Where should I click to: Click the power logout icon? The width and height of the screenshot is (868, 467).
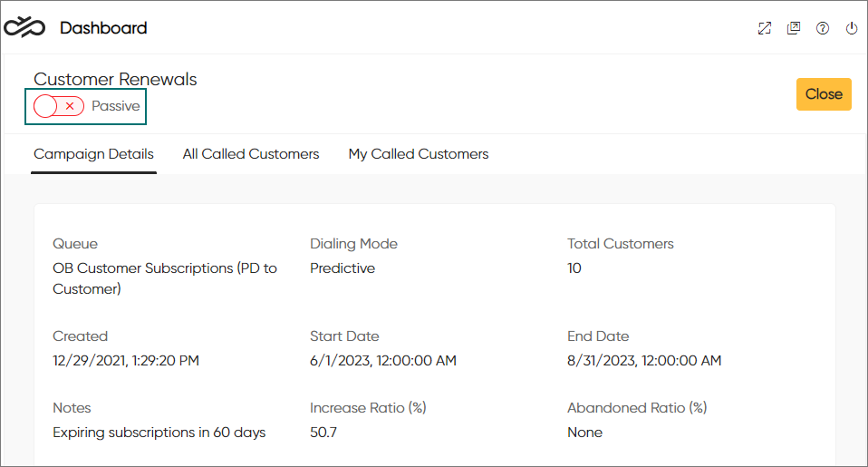click(852, 28)
